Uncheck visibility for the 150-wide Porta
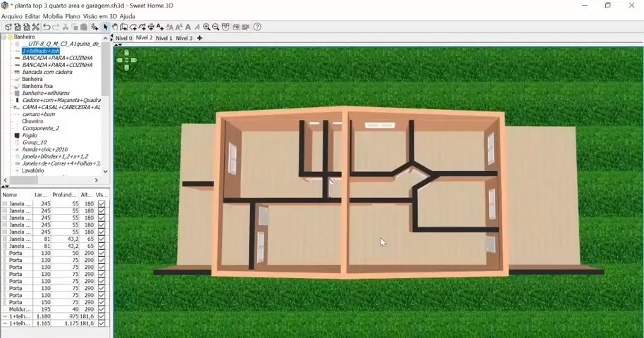This screenshot has height=338, width=644. coord(101,302)
